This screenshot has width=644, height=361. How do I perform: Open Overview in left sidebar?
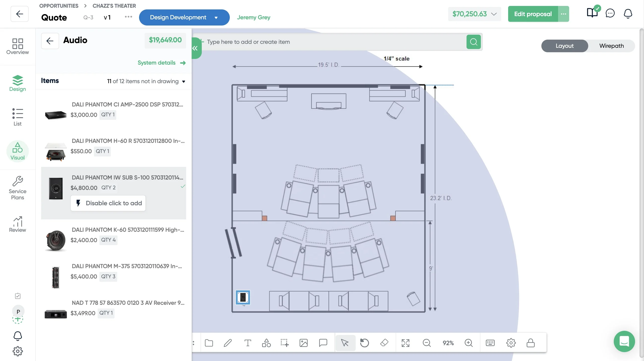coord(18,47)
